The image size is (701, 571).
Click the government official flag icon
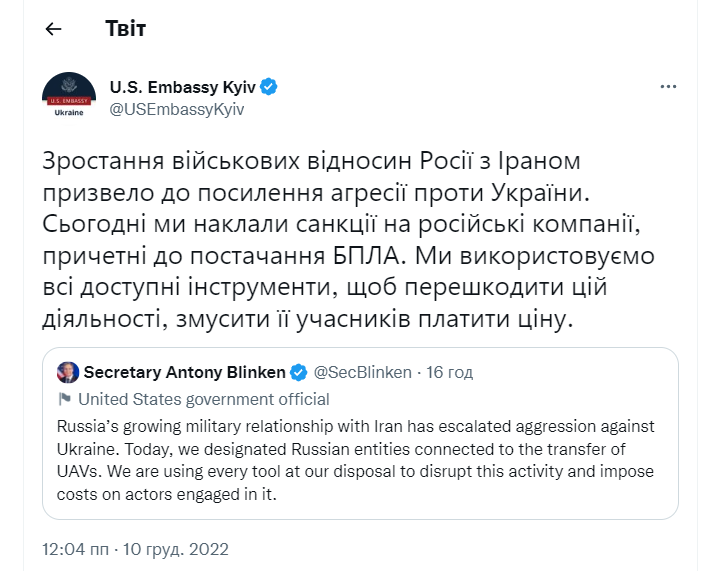coord(65,397)
